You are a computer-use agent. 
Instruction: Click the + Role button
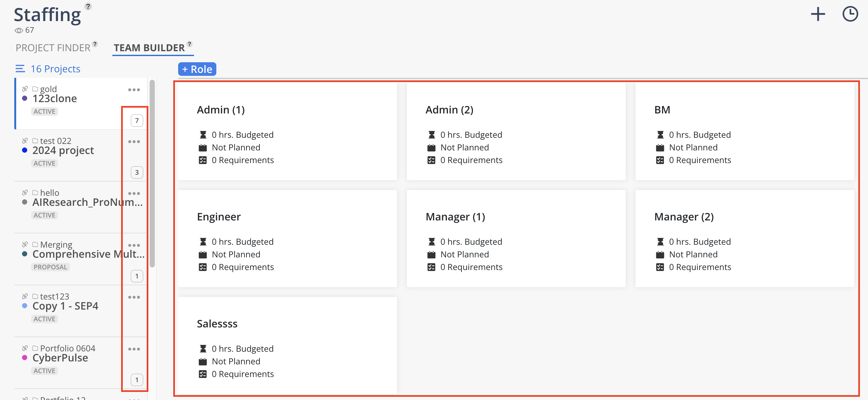pyautogui.click(x=197, y=69)
